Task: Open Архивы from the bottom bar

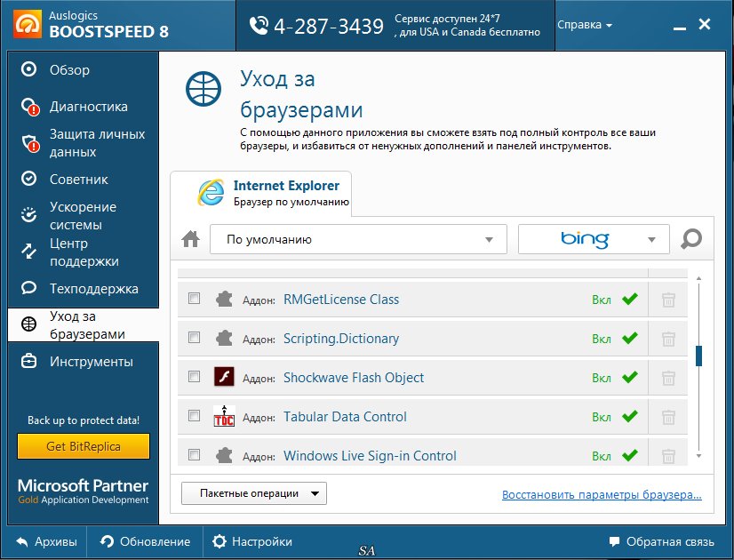Action: pos(46,541)
